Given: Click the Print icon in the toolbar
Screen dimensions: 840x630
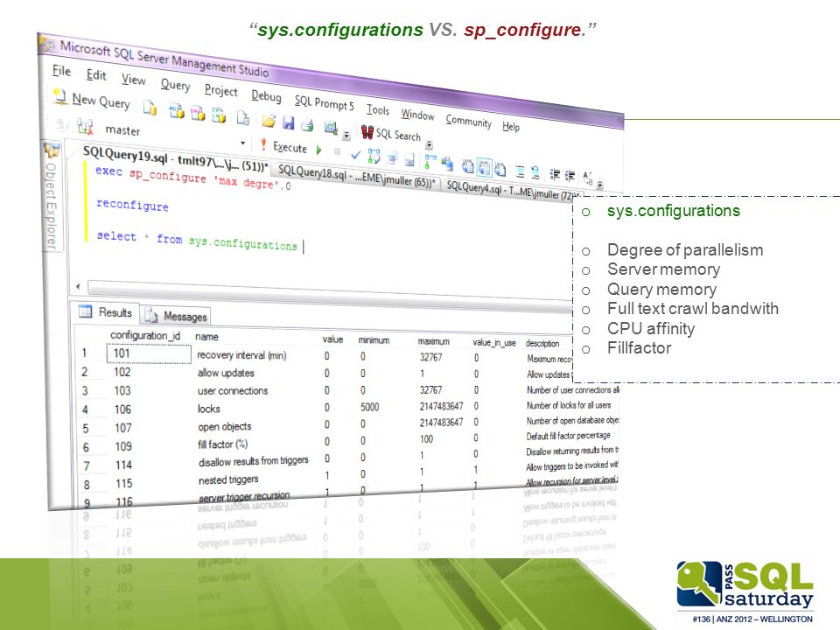Looking at the screenshot, I should 307,125.
